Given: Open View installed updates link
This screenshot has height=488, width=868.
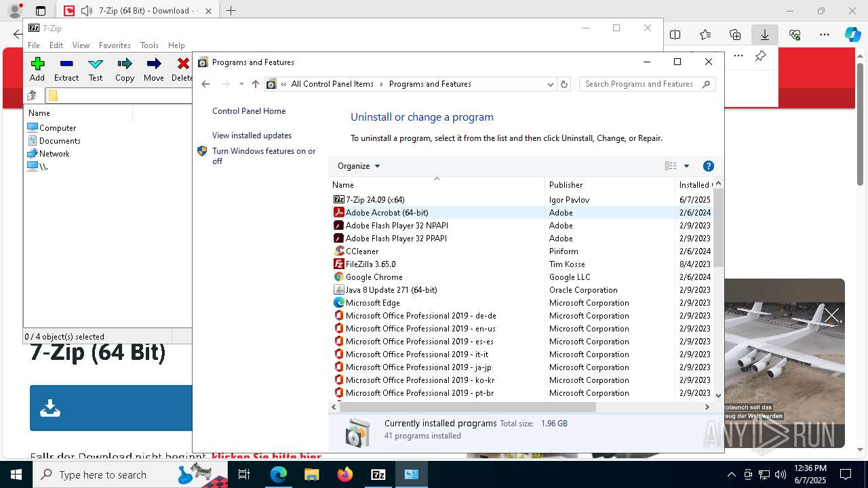Looking at the screenshot, I should (x=252, y=136).
